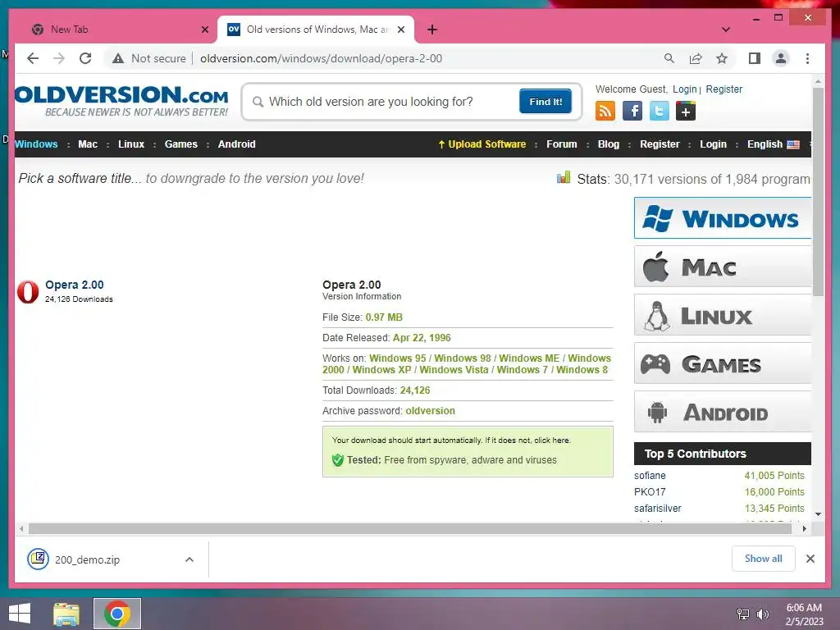This screenshot has width=840, height=630.
Task: Open Chrome three-dot menu
Action: click(x=807, y=58)
